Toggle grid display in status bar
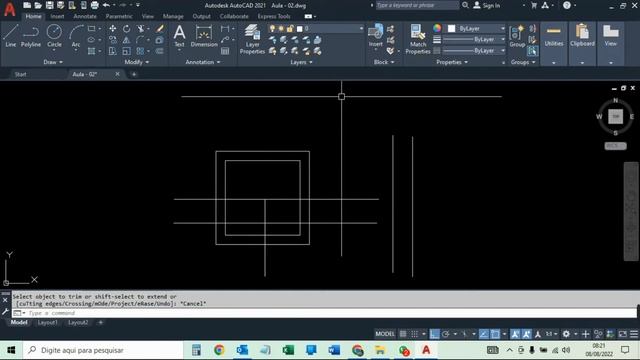The height and width of the screenshot is (360, 640). [403, 334]
